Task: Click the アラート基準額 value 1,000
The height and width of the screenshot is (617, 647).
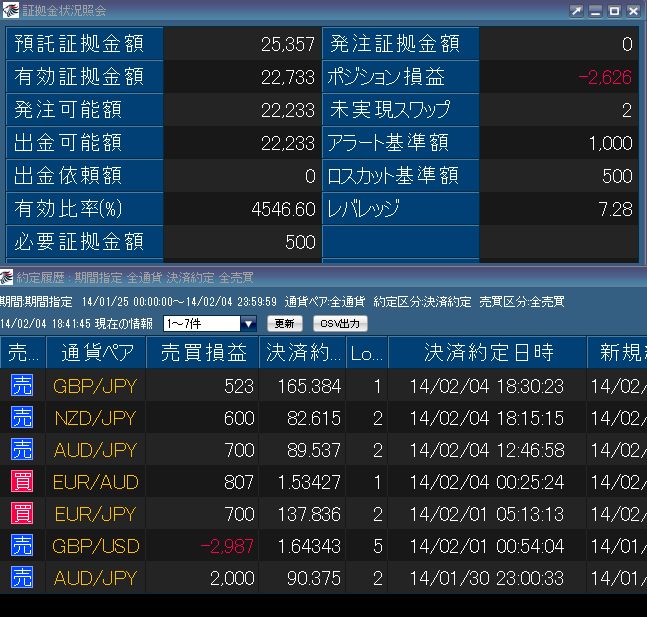Action: click(x=610, y=143)
